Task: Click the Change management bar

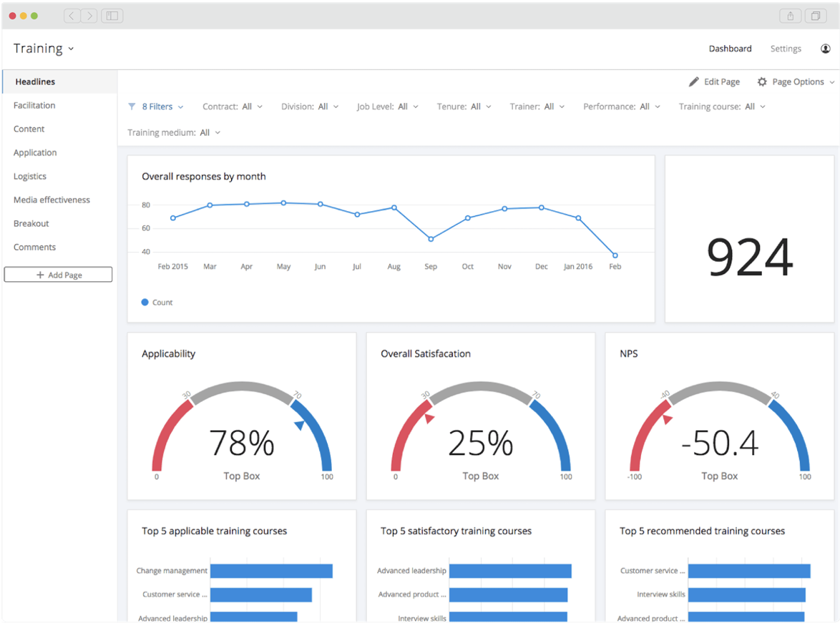Action: tap(271, 571)
